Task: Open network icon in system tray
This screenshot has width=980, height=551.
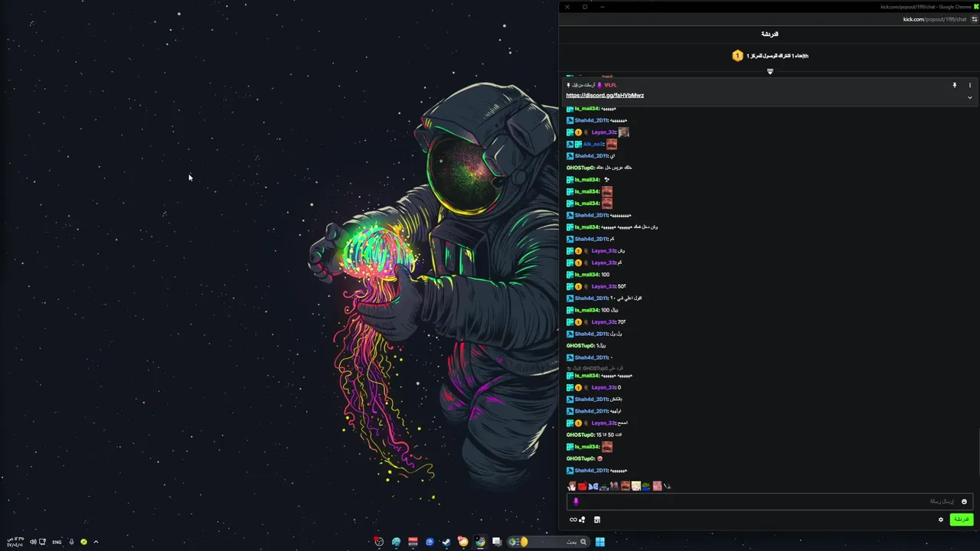Action: [42, 542]
